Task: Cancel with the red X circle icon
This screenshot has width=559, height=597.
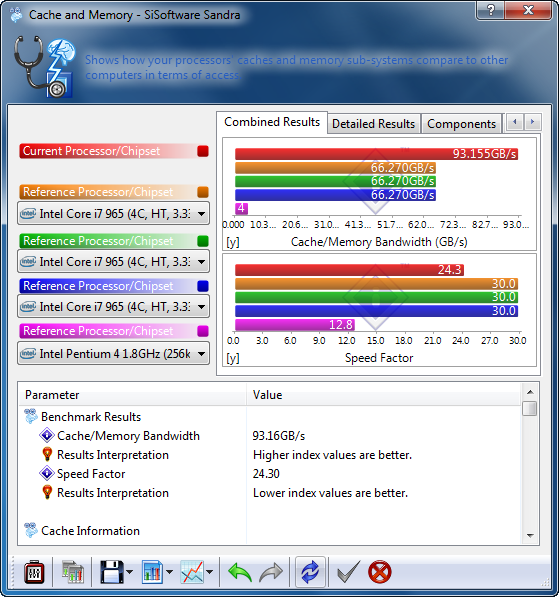Action: point(380,572)
